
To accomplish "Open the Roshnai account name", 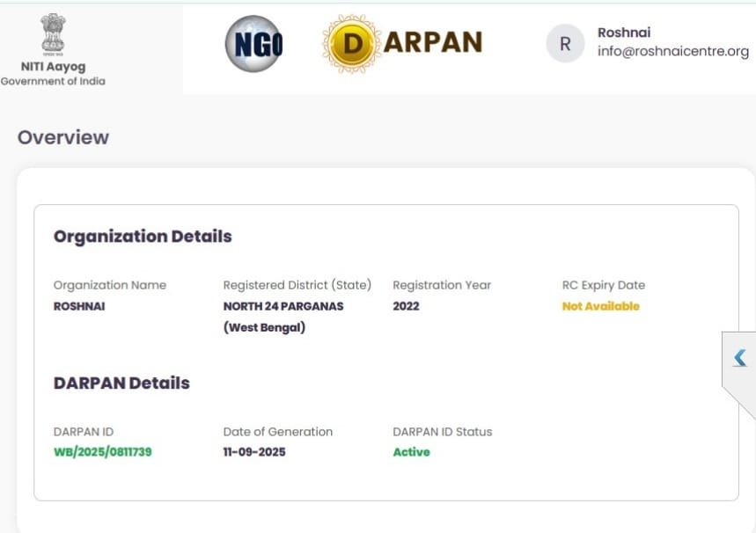I will point(624,33).
